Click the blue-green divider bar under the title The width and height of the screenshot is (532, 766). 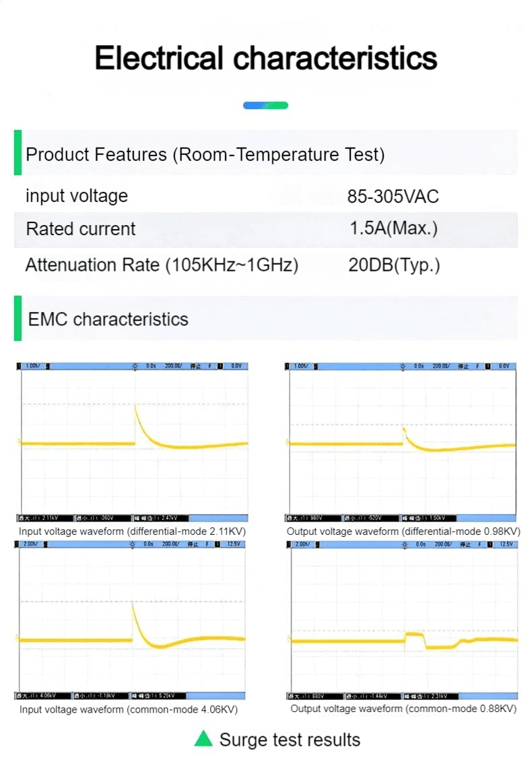pyautogui.click(x=266, y=105)
